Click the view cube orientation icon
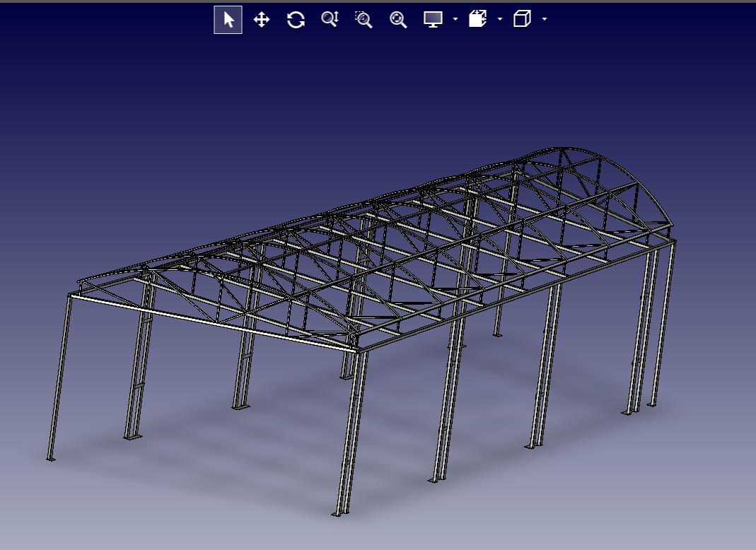756x550 pixels. coord(522,20)
